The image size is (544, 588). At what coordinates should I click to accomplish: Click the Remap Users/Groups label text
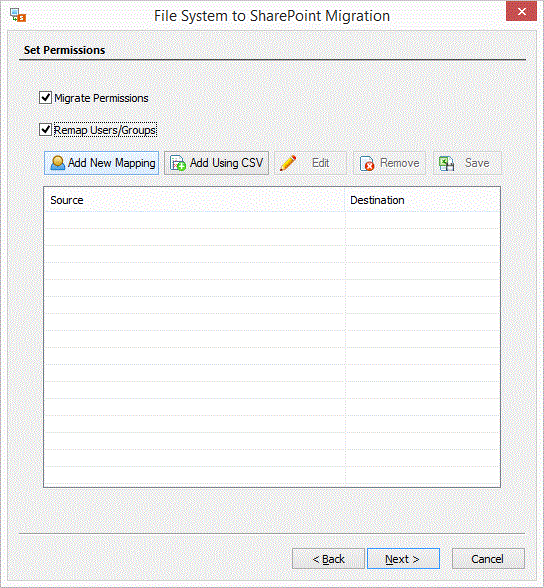coord(105,130)
